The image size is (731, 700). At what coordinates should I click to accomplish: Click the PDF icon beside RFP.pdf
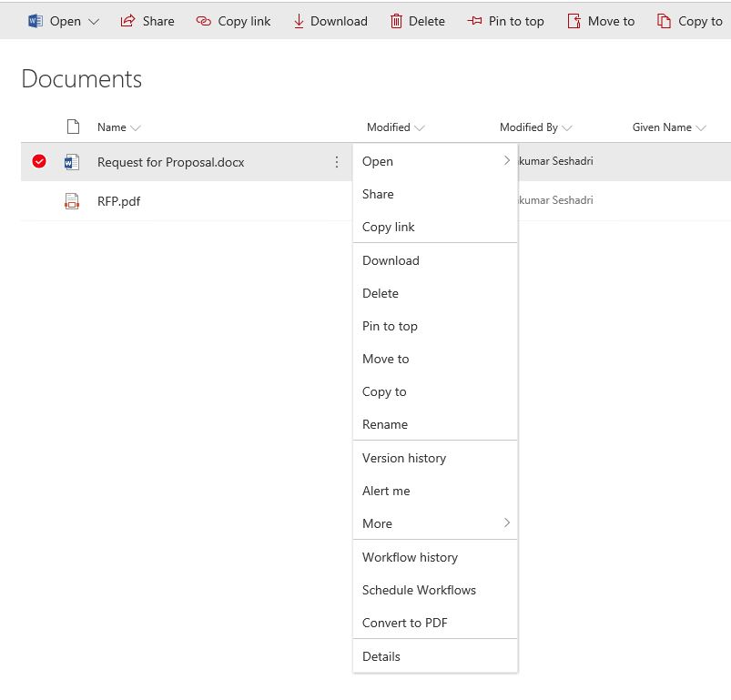pyautogui.click(x=74, y=200)
